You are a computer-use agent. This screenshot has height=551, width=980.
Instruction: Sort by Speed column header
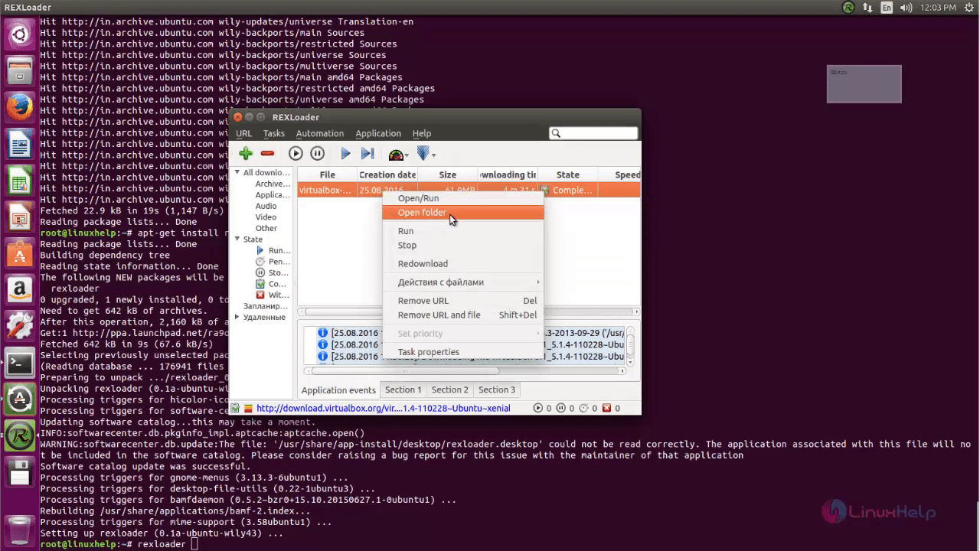[x=620, y=174]
